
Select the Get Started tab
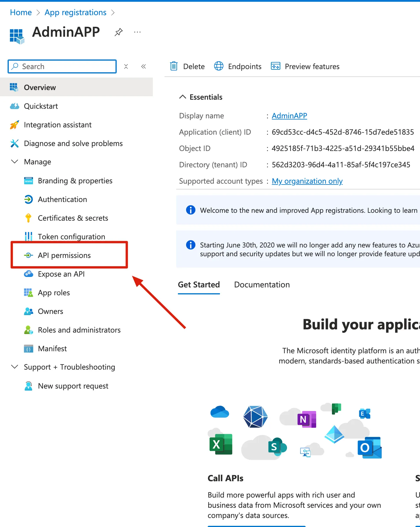click(x=199, y=285)
